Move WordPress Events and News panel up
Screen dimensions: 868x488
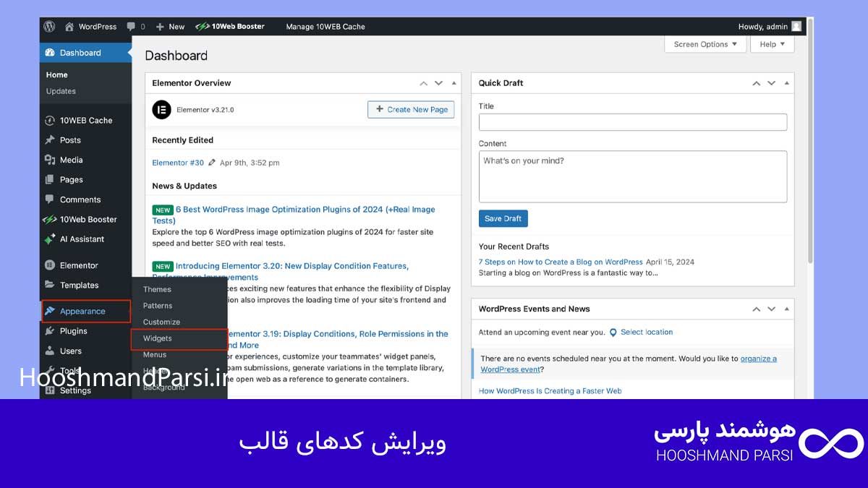(757, 309)
